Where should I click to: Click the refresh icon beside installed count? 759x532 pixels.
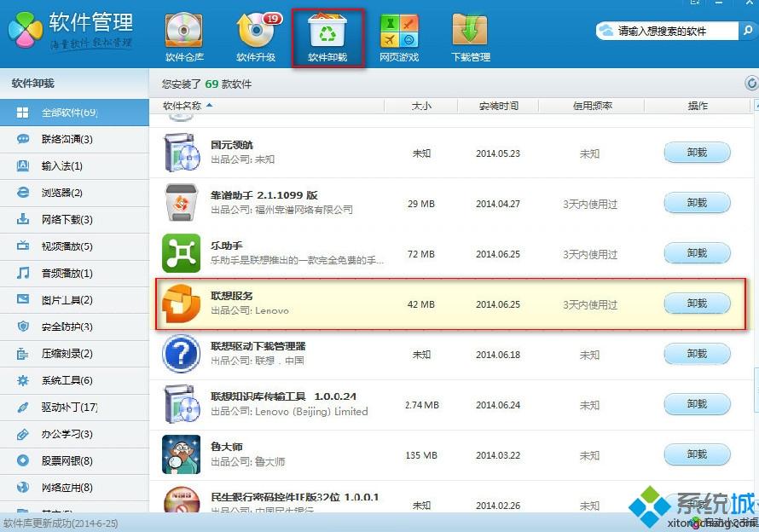click(751, 84)
